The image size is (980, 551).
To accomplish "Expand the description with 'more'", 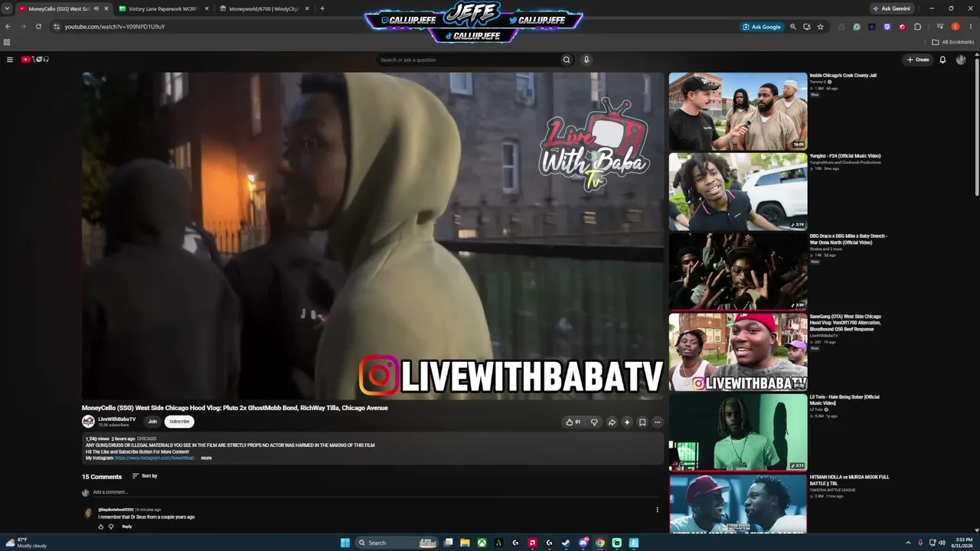I will point(206,458).
